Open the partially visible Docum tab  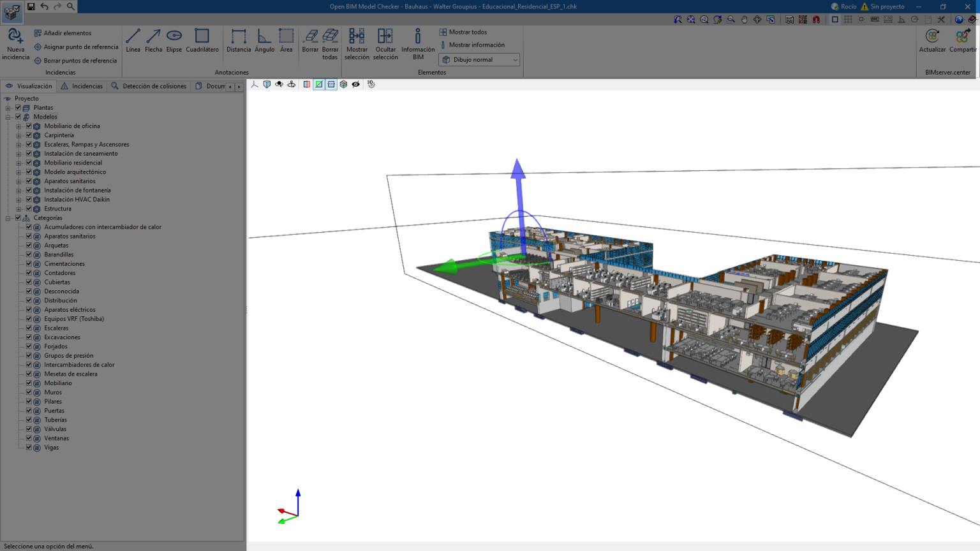[x=210, y=86]
